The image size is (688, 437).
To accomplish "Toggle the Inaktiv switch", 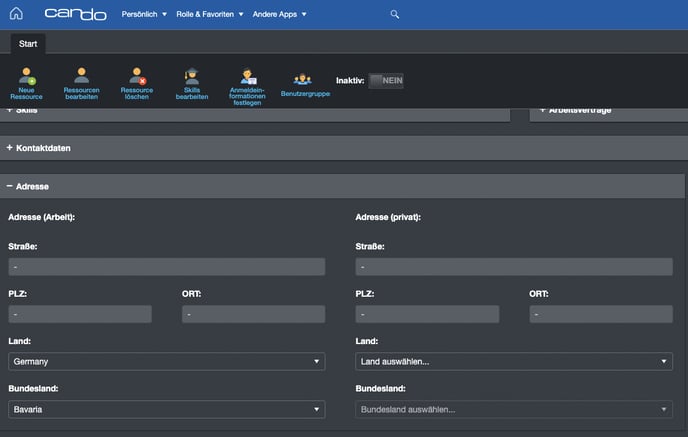I will [385, 80].
